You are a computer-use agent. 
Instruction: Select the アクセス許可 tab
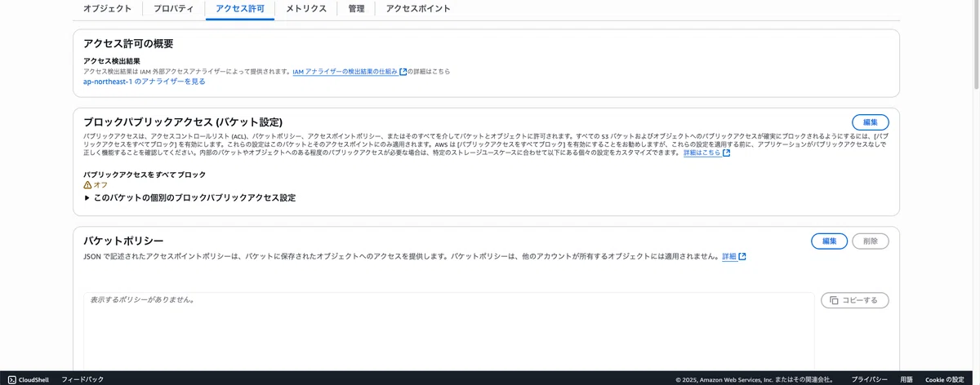click(240, 9)
